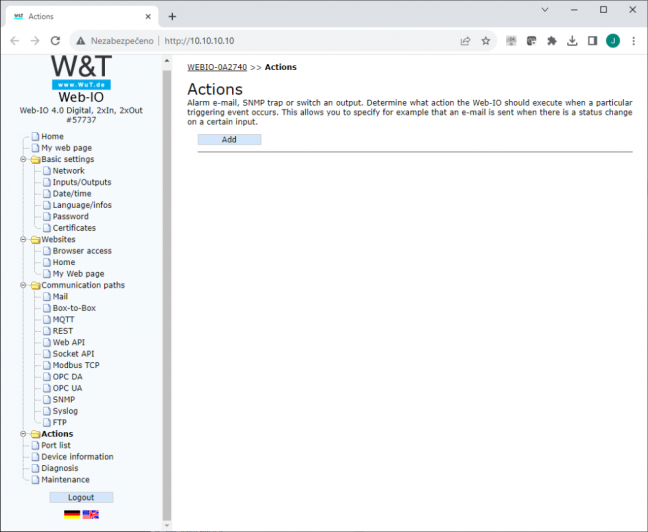
Task: Open the extensions puzzle icon
Action: [552, 41]
